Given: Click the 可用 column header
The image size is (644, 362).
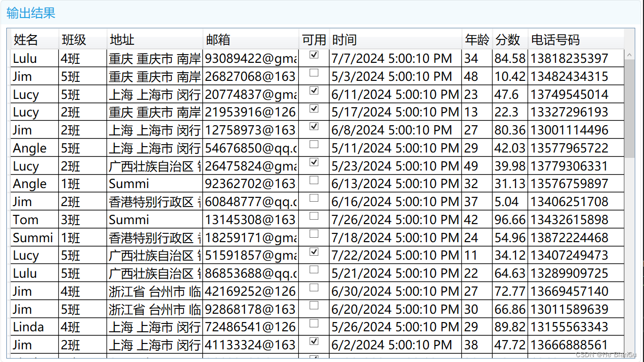Looking at the screenshot, I should click(x=314, y=39).
